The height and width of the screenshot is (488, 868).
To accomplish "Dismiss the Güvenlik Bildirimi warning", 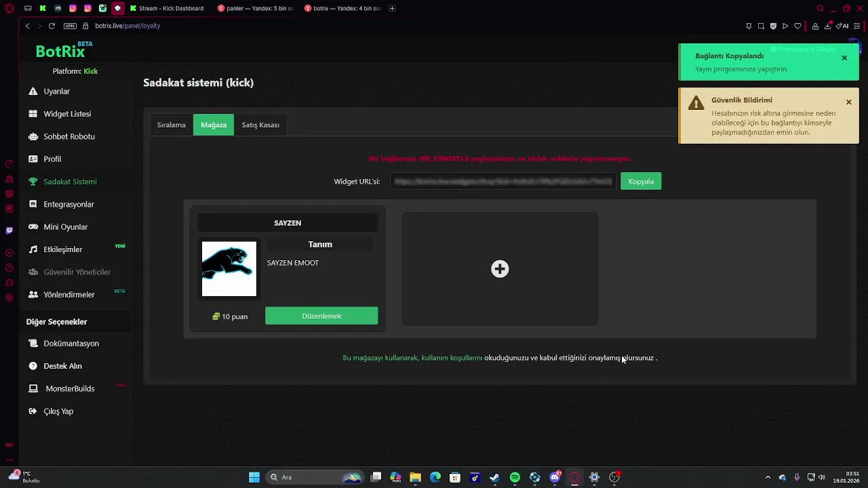I will [x=848, y=102].
